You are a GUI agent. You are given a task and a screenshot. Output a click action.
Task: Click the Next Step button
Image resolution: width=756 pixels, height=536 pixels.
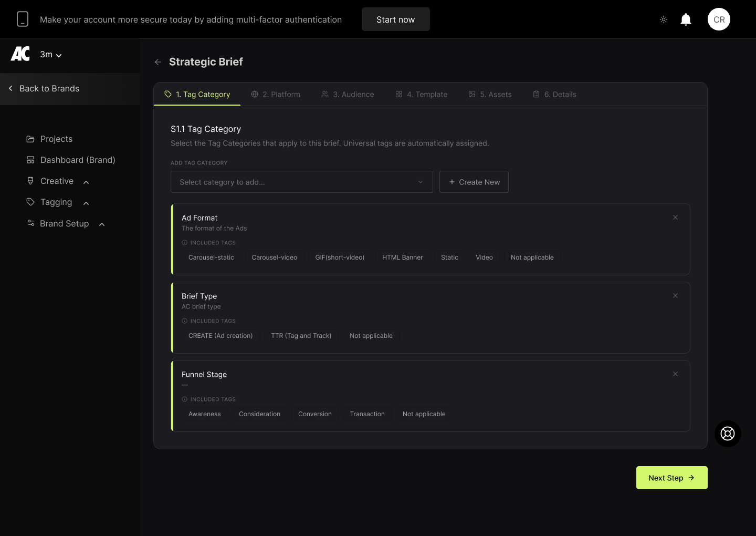click(x=671, y=478)
